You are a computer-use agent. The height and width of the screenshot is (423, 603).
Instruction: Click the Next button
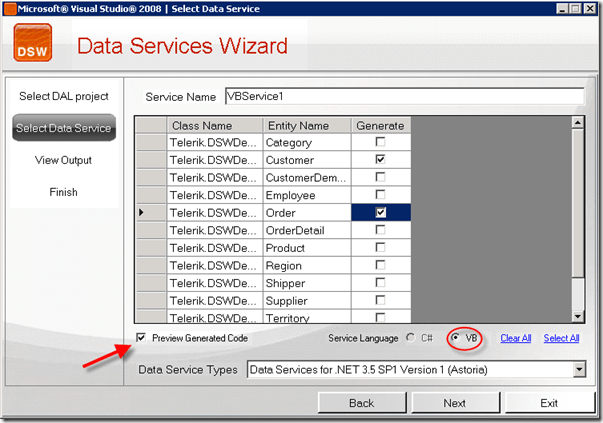coord(455,403)
